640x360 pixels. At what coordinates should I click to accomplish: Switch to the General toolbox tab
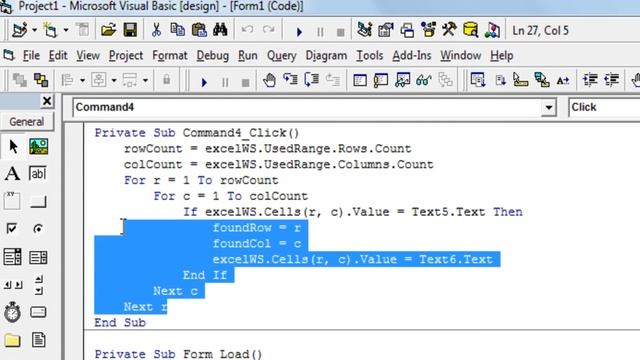(x=27, y=122)
